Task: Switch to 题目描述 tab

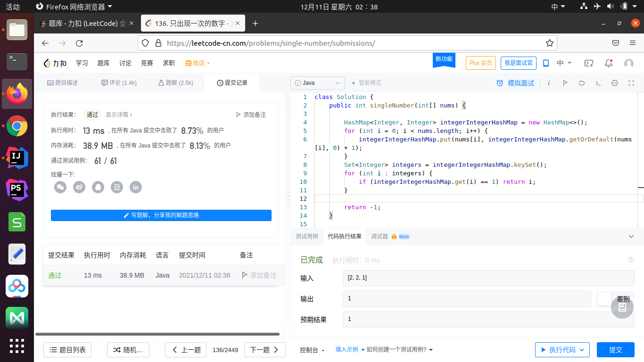Action: tap(63, 83)
